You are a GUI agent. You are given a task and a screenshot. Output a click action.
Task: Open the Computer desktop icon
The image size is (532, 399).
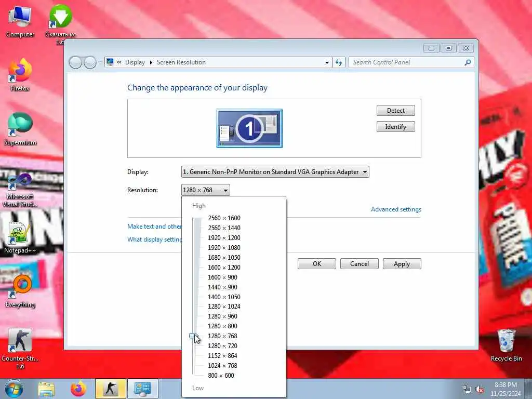click(20, 22)
